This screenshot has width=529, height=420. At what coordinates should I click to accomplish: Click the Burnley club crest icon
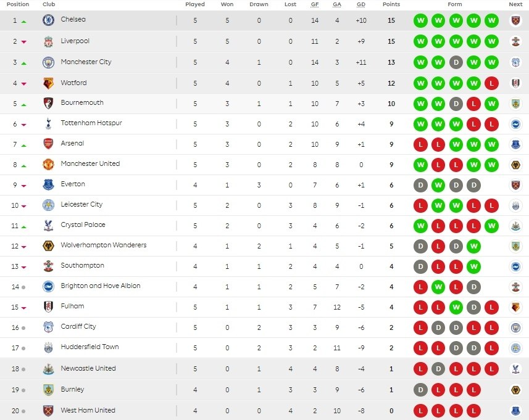pyautogui.click(x=48, y=390)
